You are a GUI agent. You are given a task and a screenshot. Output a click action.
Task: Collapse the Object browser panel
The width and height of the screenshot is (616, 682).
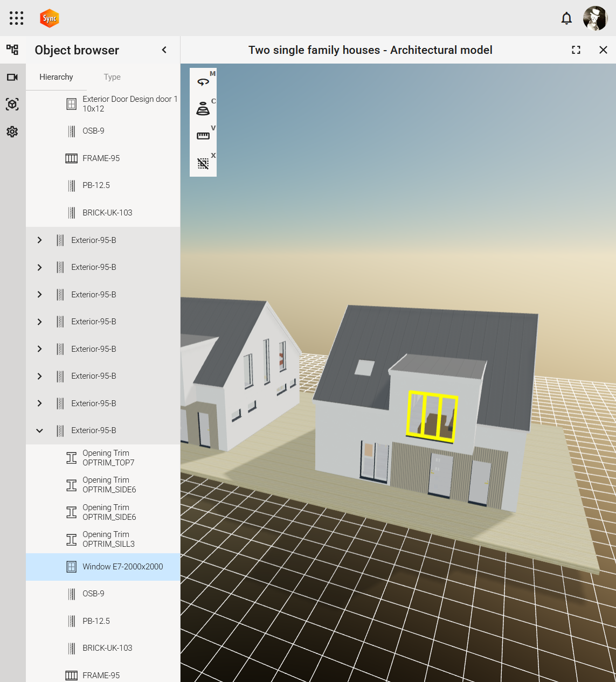tap(164, 50)
